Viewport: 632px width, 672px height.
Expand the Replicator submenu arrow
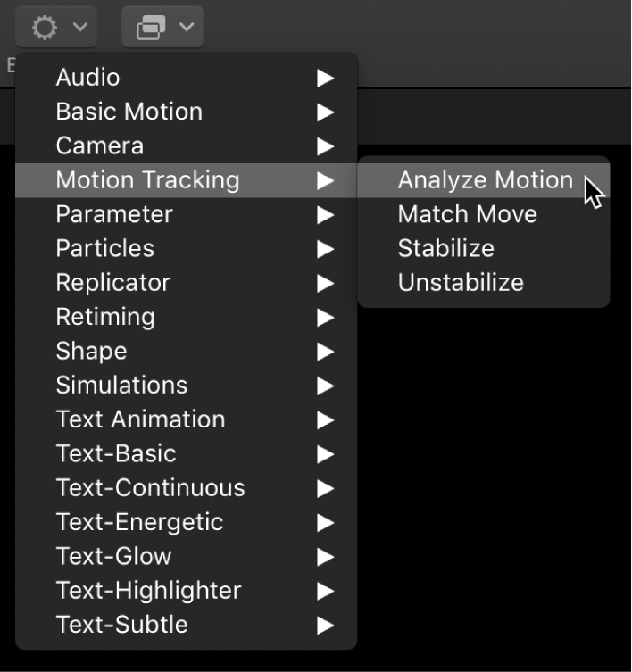click(325, 284)
